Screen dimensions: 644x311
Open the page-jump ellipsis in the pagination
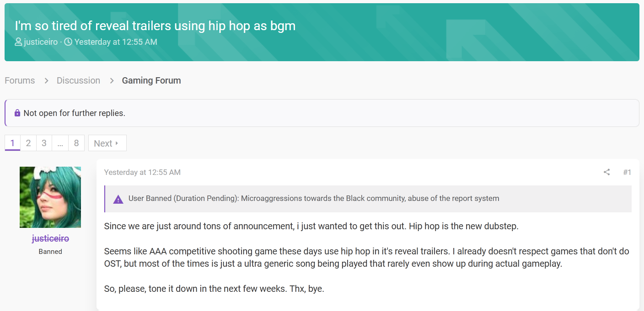tap(60, 143)
